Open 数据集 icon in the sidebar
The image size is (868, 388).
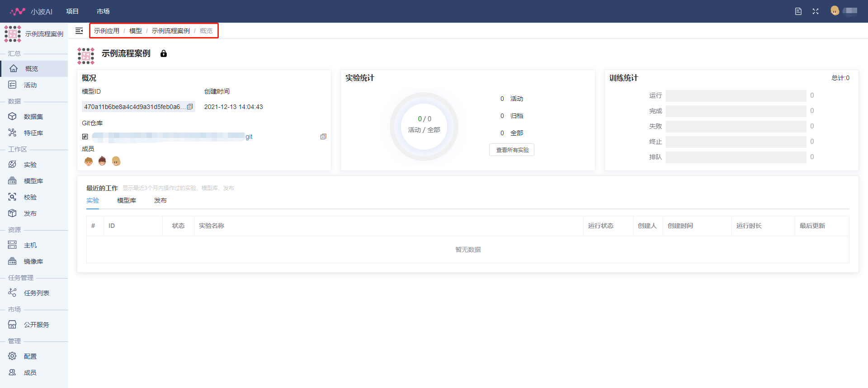pos(12,116)
